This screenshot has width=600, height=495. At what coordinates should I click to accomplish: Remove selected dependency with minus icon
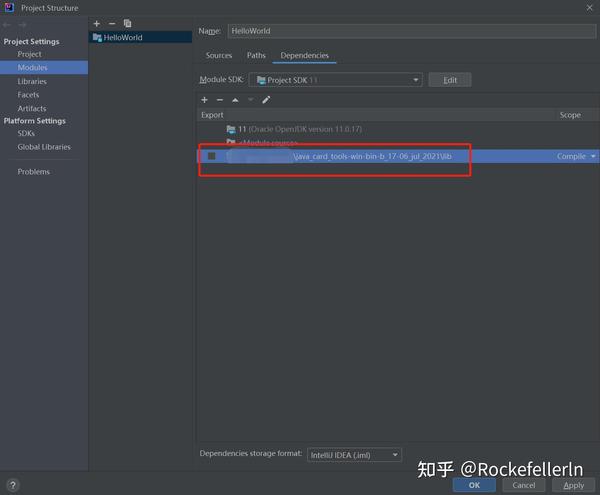pos(220,100)
